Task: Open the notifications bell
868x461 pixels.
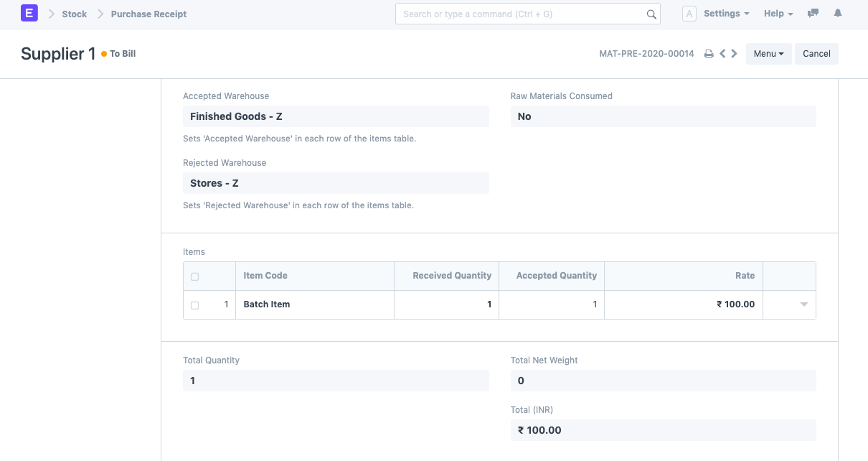Action: 838,14
